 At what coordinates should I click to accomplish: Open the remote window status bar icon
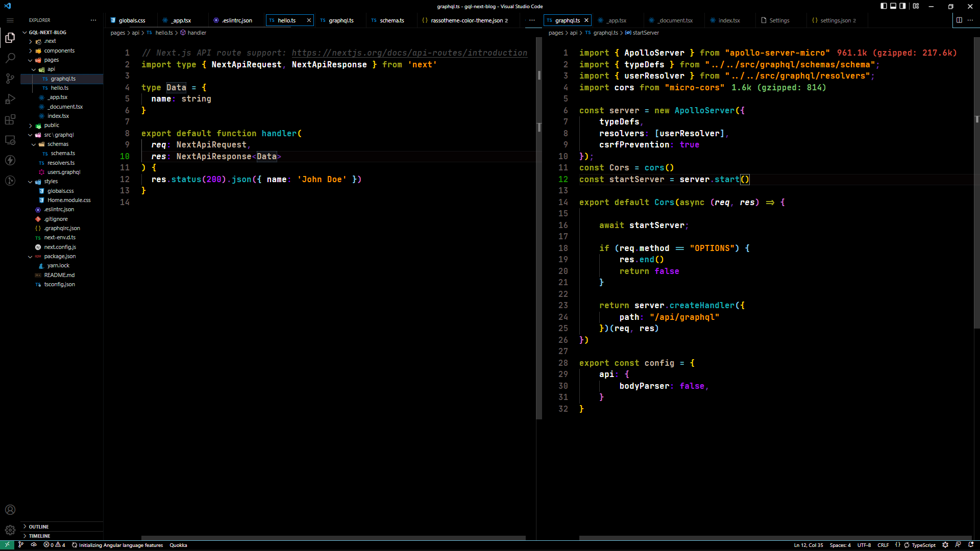tap(7, 545)
